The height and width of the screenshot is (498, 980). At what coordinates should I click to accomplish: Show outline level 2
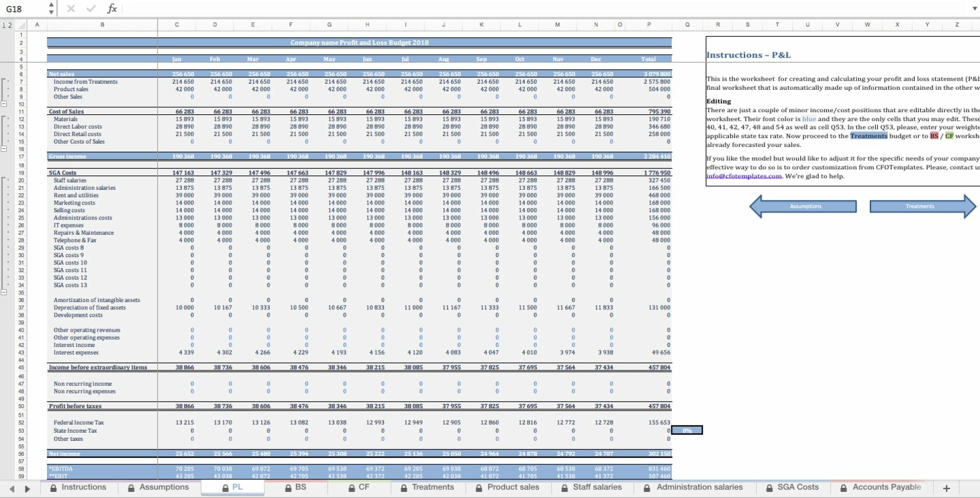point(9,25)
